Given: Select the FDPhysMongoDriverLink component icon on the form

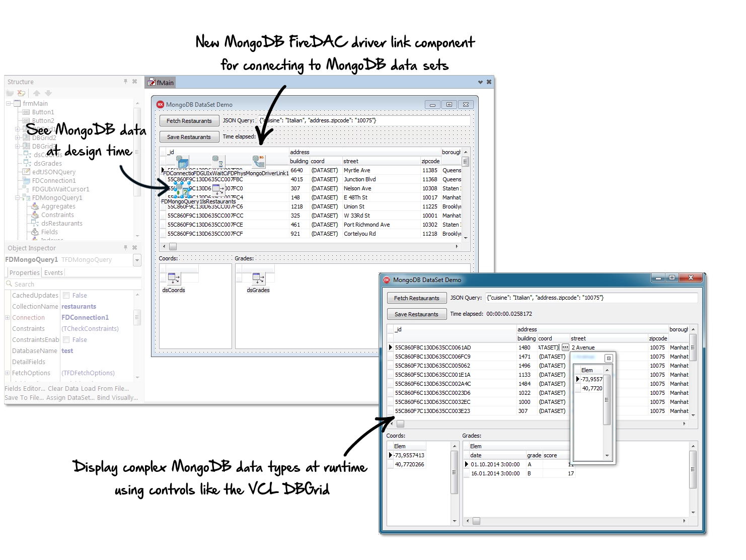Looking at the screenshot, I should coord(258,161).
